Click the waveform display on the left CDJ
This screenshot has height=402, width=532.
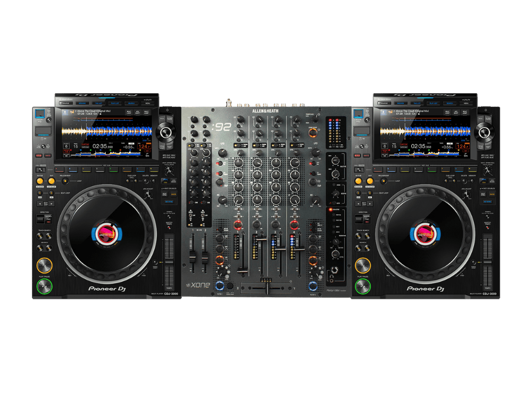(x=106, y=131)
